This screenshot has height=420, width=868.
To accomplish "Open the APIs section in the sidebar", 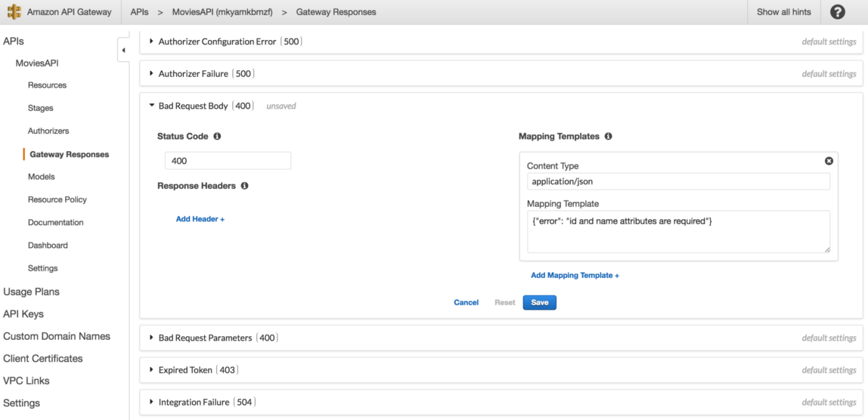I will pos(14,41).
